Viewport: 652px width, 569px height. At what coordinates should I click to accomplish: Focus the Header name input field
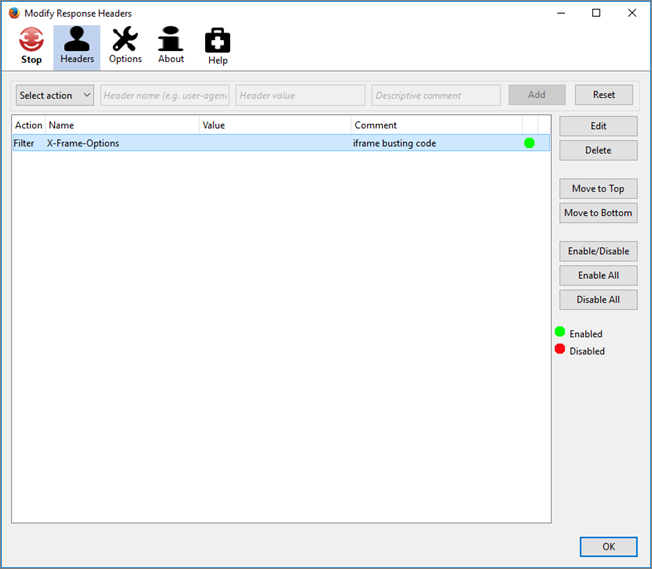click(x=165, y=95)
